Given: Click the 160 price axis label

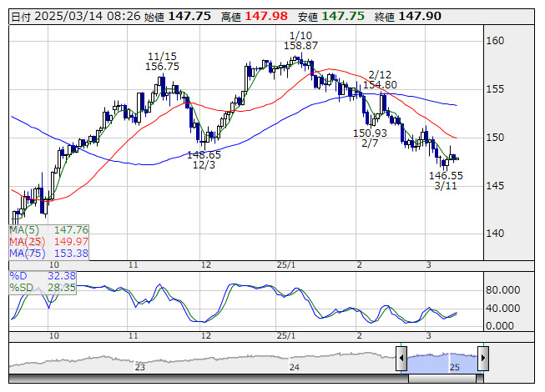Looking at the screenshot, I should click(x=495, y=41).
